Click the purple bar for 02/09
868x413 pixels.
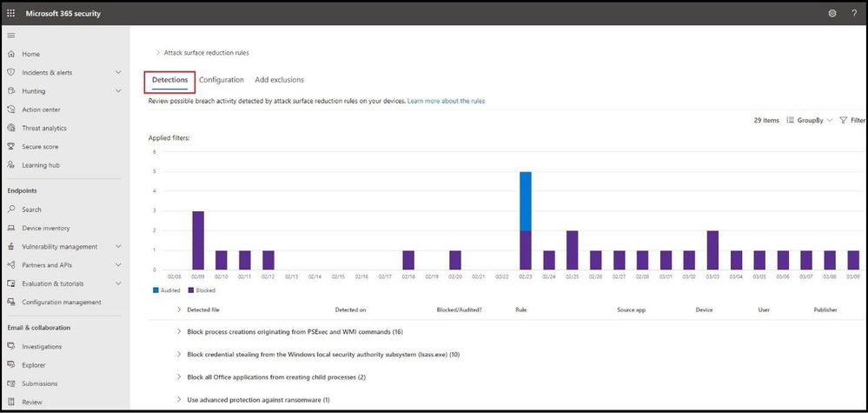pyautogui.click(x=198, y=240)
